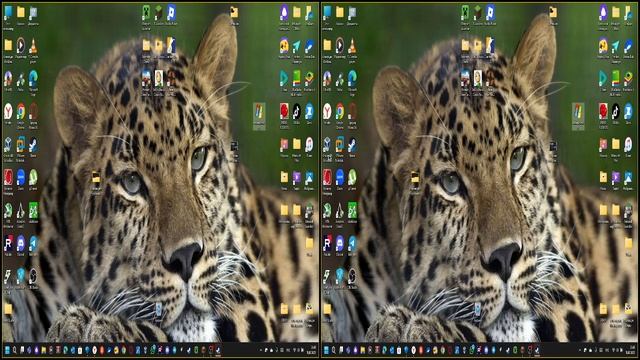Open This PC on the left desktop

[x=8, y=13]
